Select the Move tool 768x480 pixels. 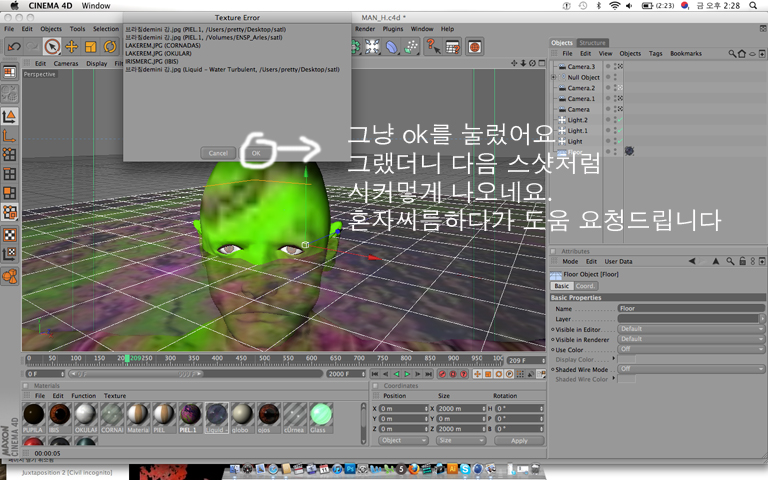click(x=72, y=47)
